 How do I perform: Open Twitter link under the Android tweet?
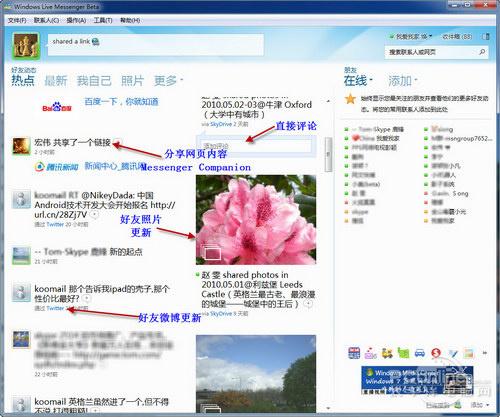click(x=55, y=224)
